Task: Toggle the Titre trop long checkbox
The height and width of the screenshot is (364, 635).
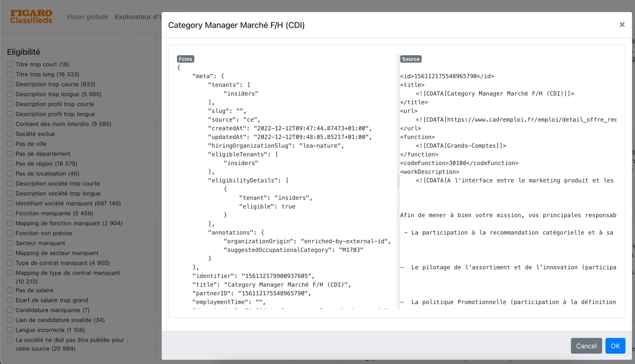Action: pos(10,74)
